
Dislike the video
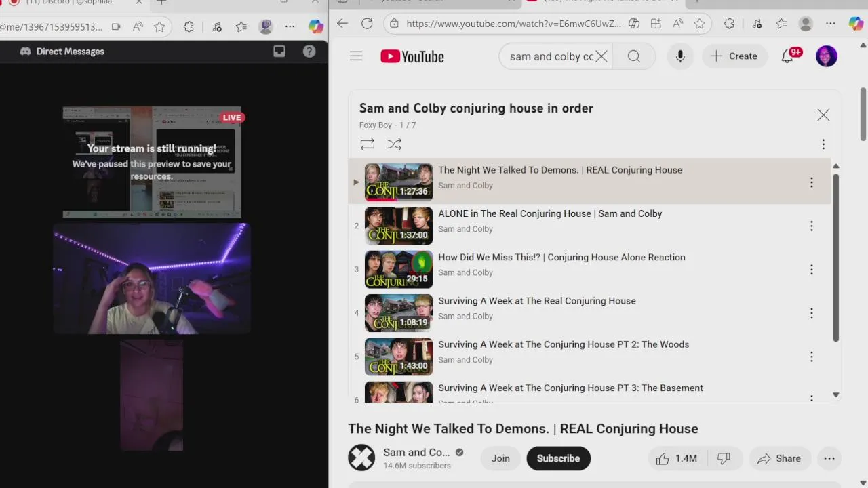pos(724,458)
